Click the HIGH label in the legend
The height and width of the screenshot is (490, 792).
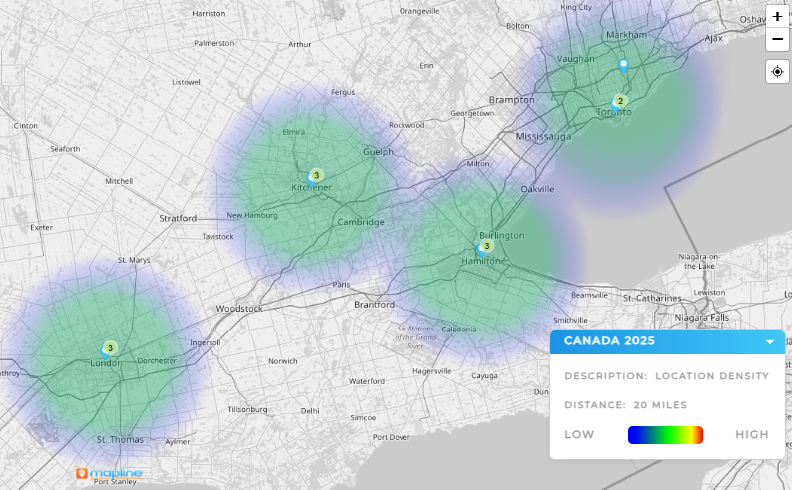click(x=751, y=434)
